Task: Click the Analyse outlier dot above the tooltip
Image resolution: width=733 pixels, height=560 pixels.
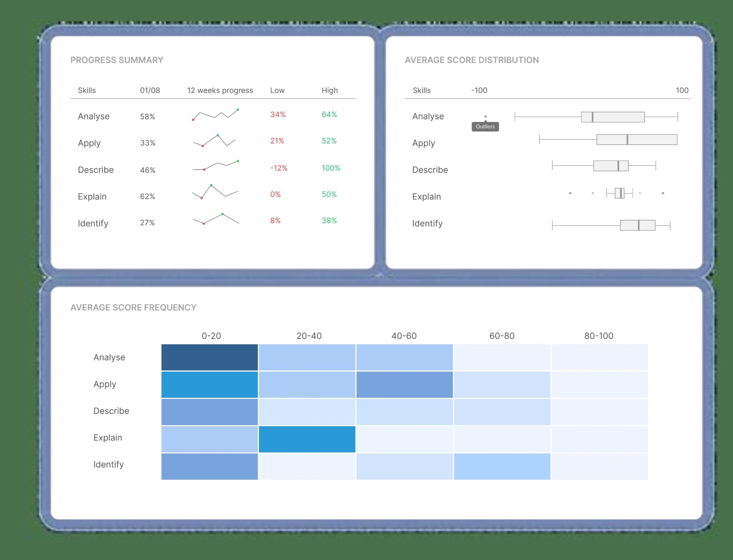Action: click(486, 117)
